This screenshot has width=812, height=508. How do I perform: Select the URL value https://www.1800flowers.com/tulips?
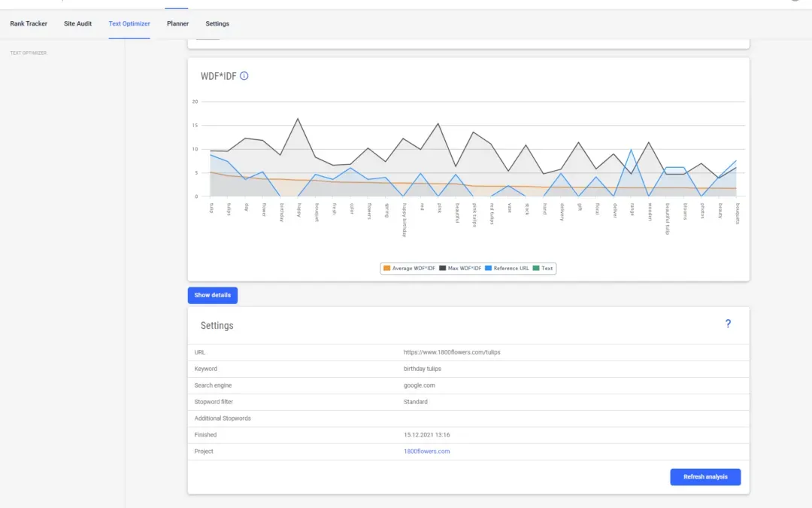click(452, 352)
